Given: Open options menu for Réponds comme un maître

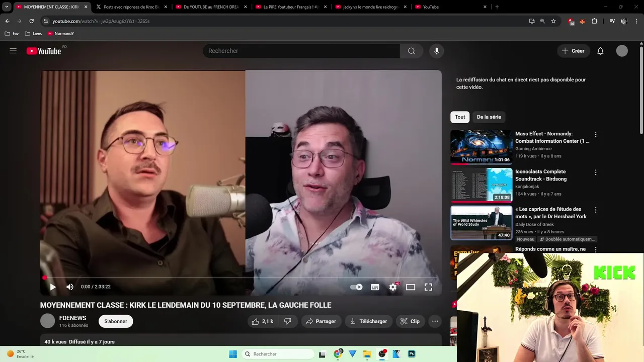Looking at the screenshot, I should tap(596, 249).
